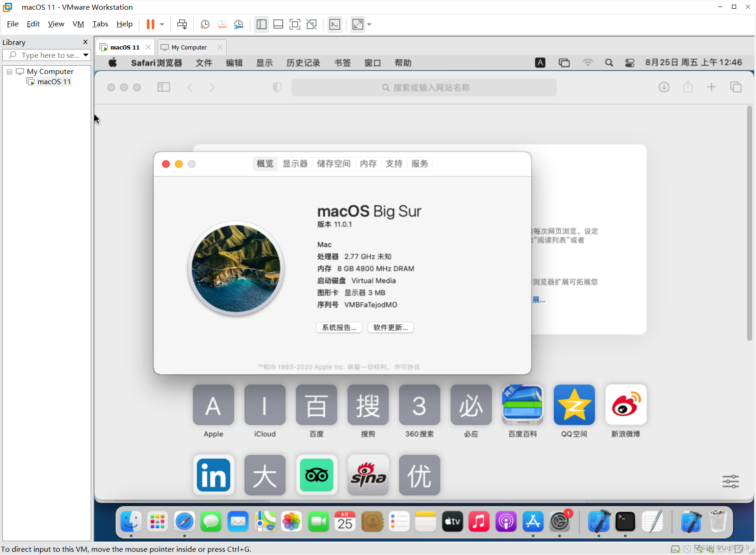Click the 软件更新 button

(x=390, y=327)
